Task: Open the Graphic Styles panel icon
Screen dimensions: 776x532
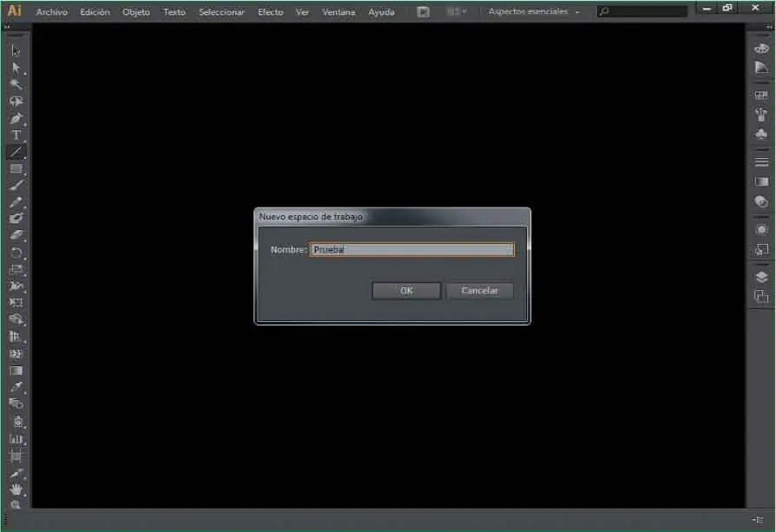Action: pyautogui.click(x=761, y=249)
